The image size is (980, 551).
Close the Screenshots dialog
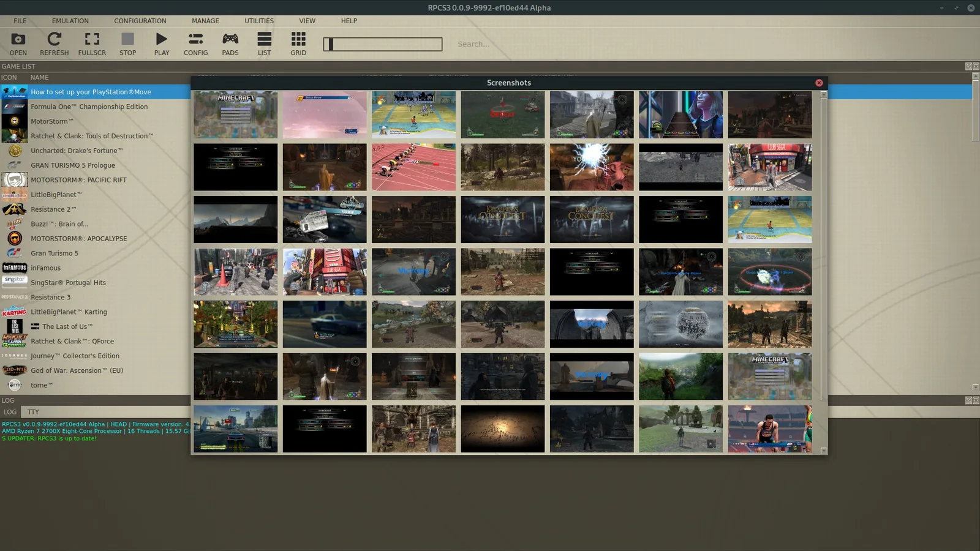click(x=819, y=83)
